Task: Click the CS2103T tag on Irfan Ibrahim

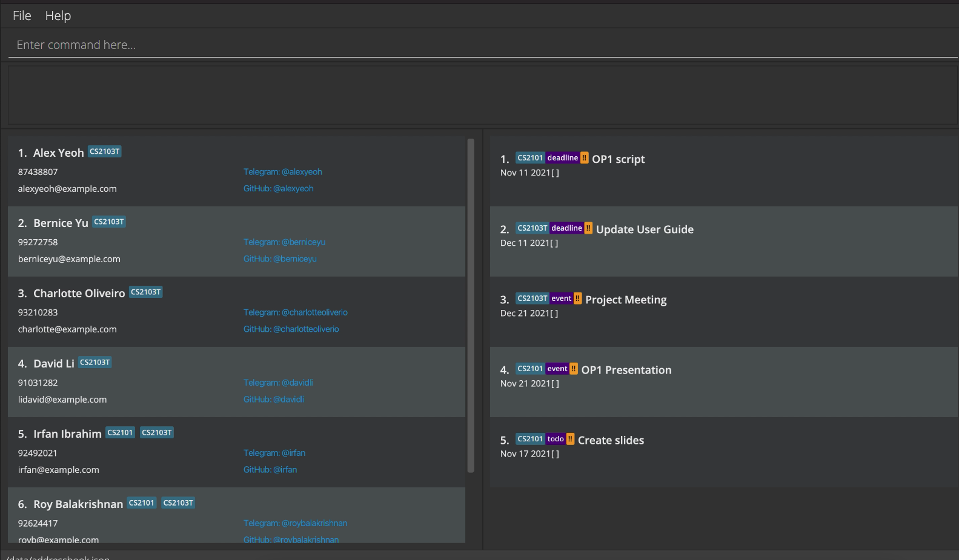Action: pyautogui.click(x=157, y=432)
